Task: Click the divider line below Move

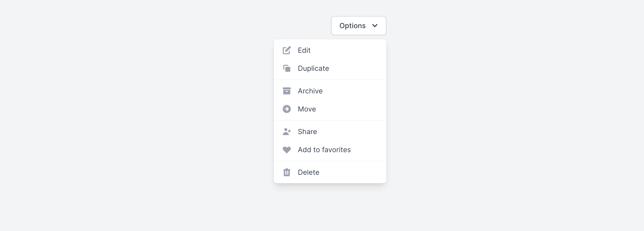Action: [330, 120]
